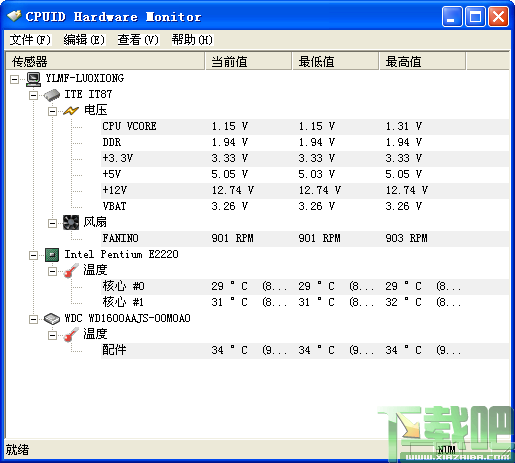Click the lightning bolt icon for 电压
The height and width of the screenshot is (463, 515).
tap(71, 111)
